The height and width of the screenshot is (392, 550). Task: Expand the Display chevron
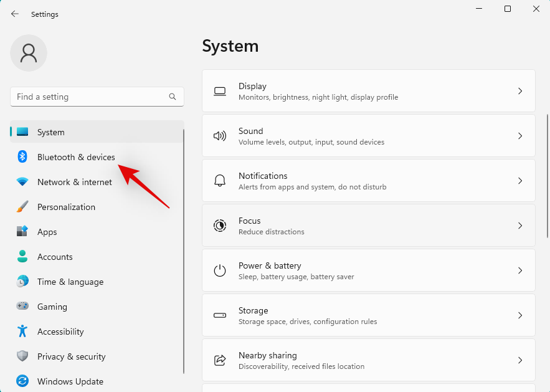tap(520, 91)
